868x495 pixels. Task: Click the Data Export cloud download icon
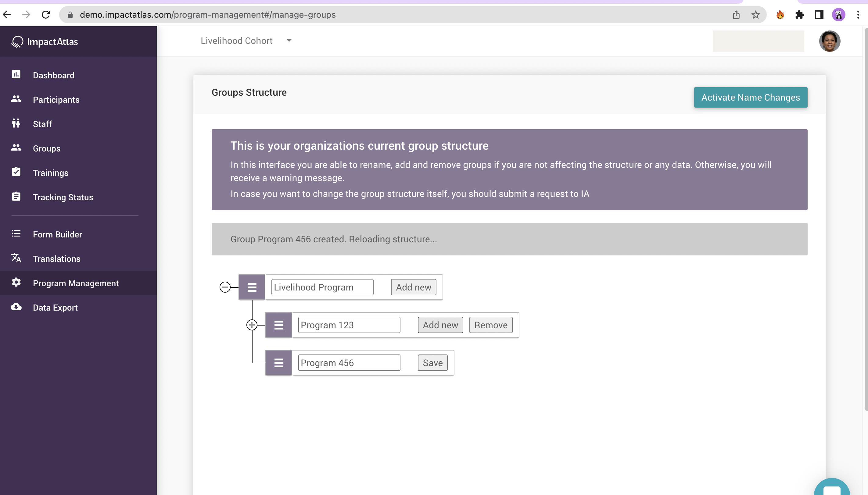(x=16, y=307)
